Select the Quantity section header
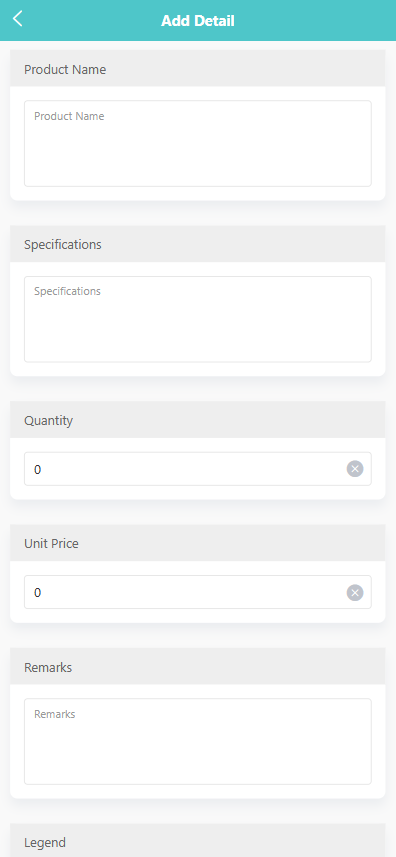The width and height of the screenshot is (396, 857). click(x=198, y=420)
